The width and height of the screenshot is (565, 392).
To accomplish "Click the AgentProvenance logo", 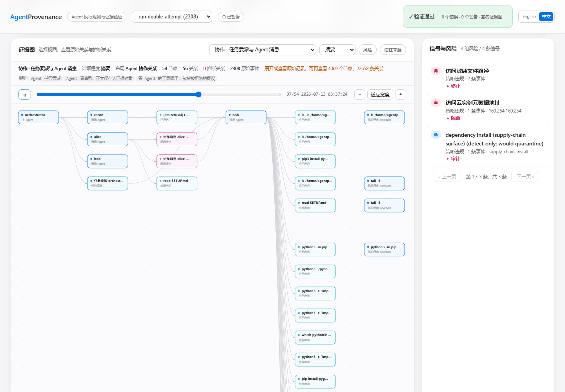I will click(x=36, y=17).
